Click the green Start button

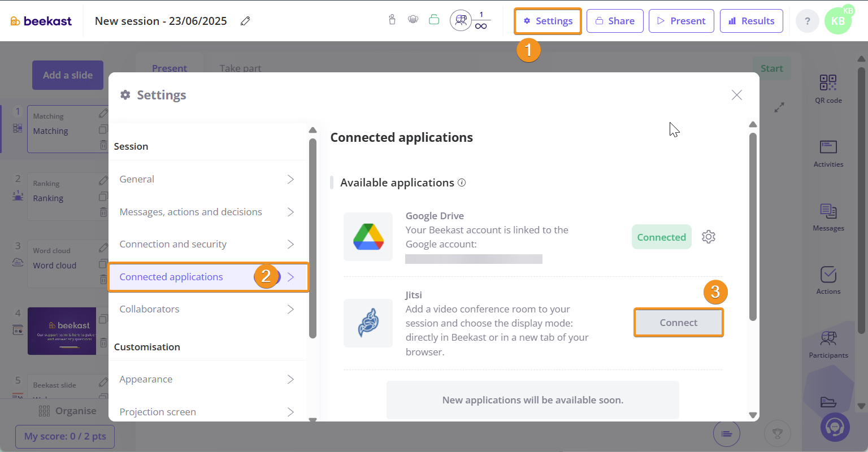tap(772, 68)
